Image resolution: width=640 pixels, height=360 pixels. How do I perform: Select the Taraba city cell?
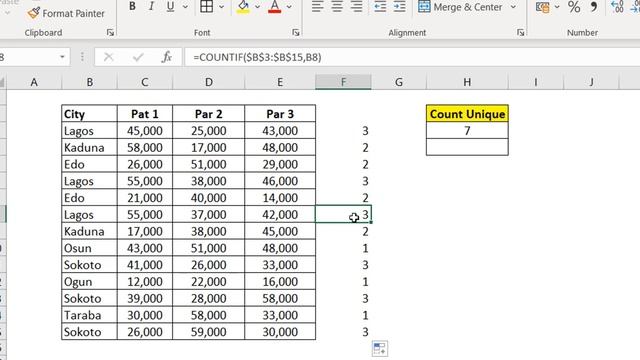click(x=89, y=315)
